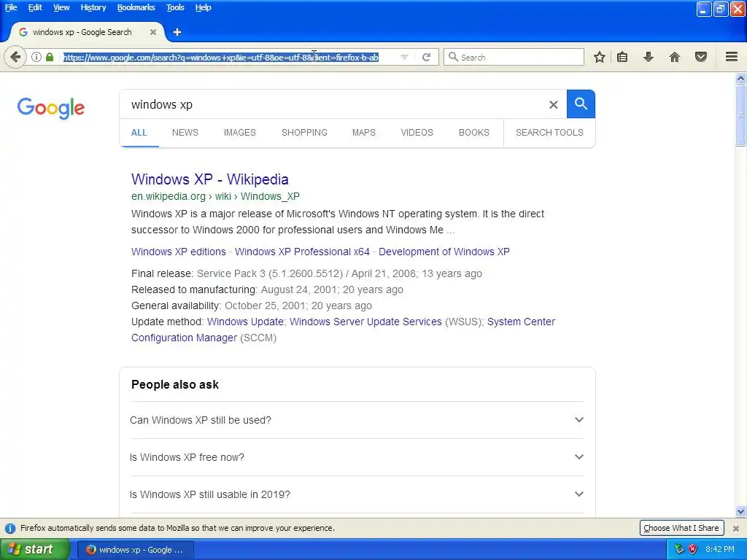Screen dimensions: 747x560
Task: Switch to the IMAGES results tab
Action: [x=239, y=133]
